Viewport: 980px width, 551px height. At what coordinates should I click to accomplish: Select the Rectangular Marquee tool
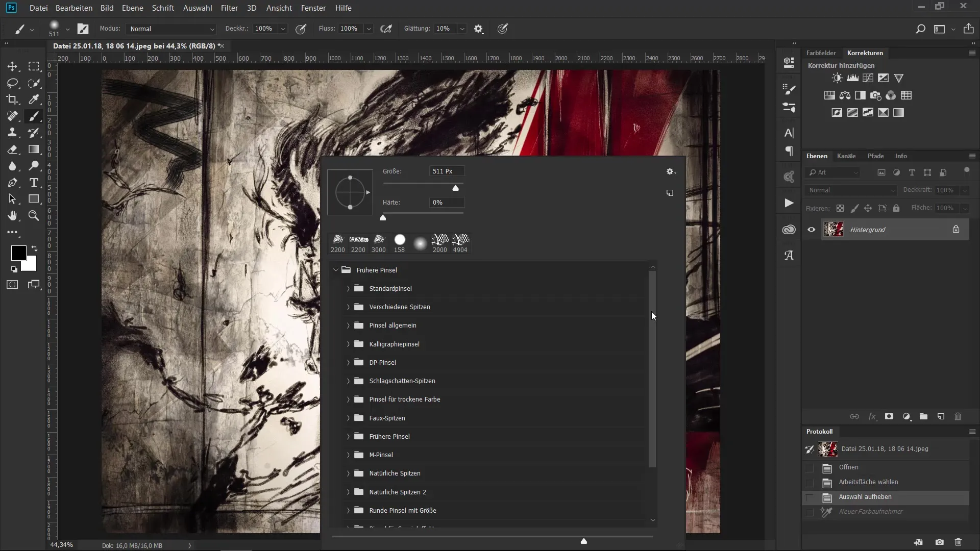tap(34, 66)
